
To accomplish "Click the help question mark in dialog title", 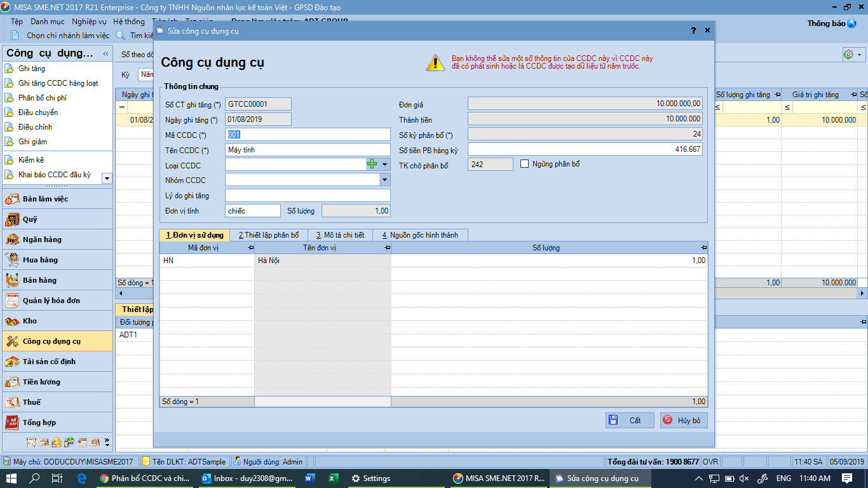I will pyautogui.click(x=693, y=30).
